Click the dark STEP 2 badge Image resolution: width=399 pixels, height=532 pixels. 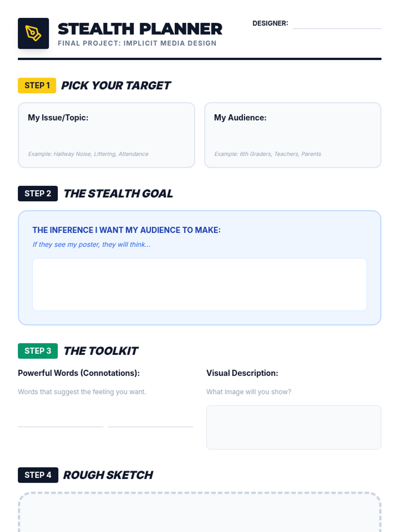[x=38, y=194]
